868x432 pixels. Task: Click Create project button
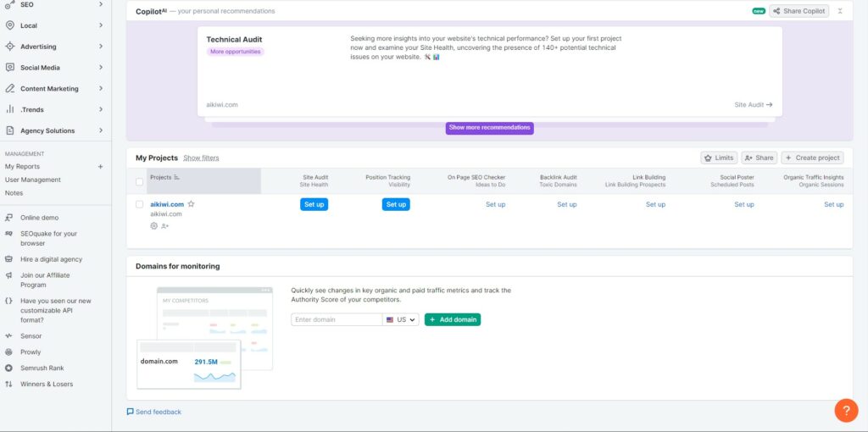pos(812,158)
